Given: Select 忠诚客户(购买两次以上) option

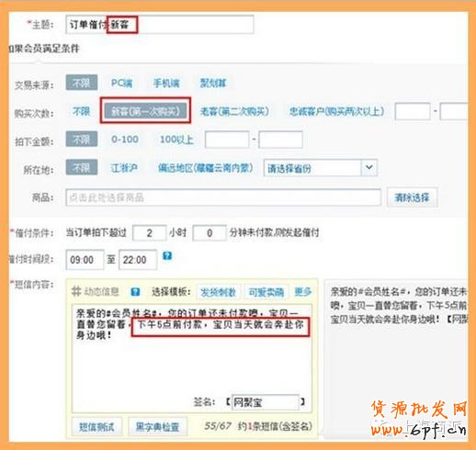Looking at the screenshot, I should 336,111.
